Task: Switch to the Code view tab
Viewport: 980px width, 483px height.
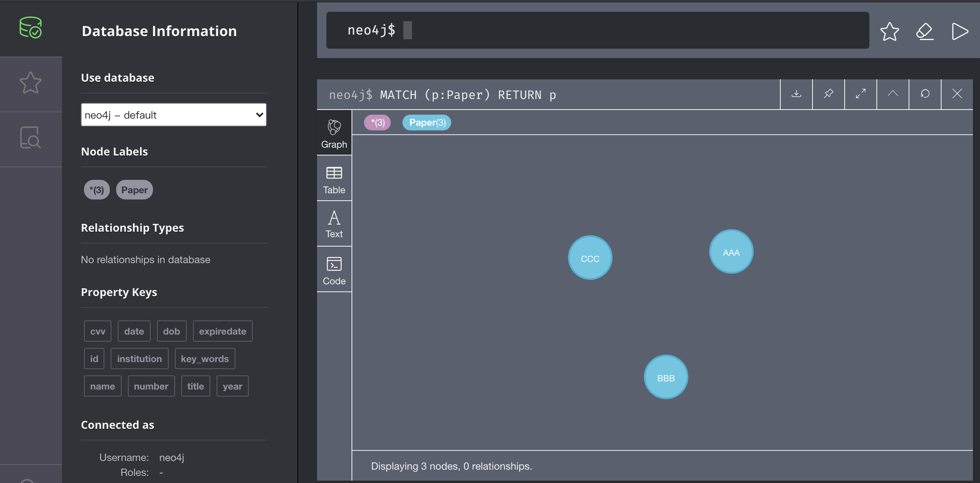Action: [x=334, y=270]
